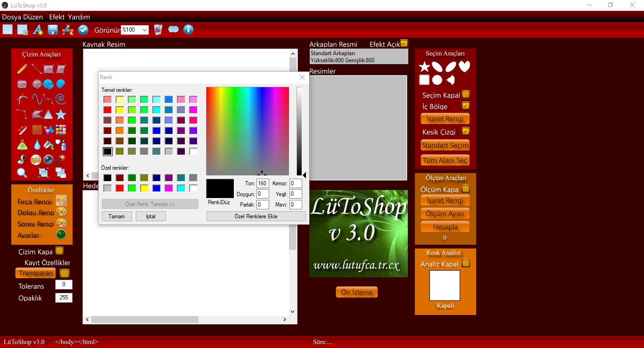Pick the Magnifier zoom tool
This screenshot has width=644, height=348.
point(22,173)
